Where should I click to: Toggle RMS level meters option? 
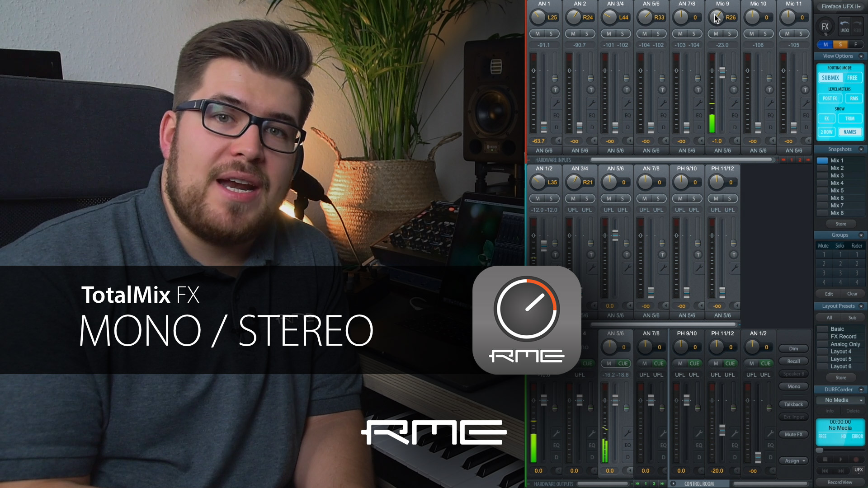point(854,99)
